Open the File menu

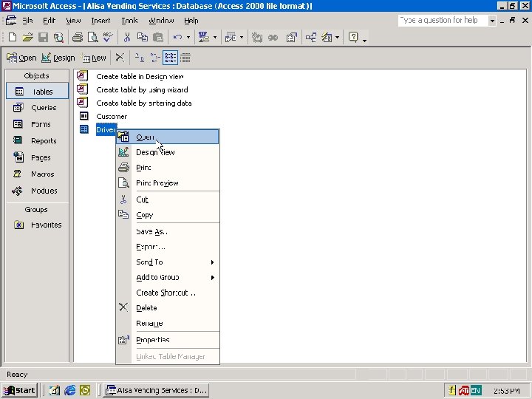(x=27, y=21)
